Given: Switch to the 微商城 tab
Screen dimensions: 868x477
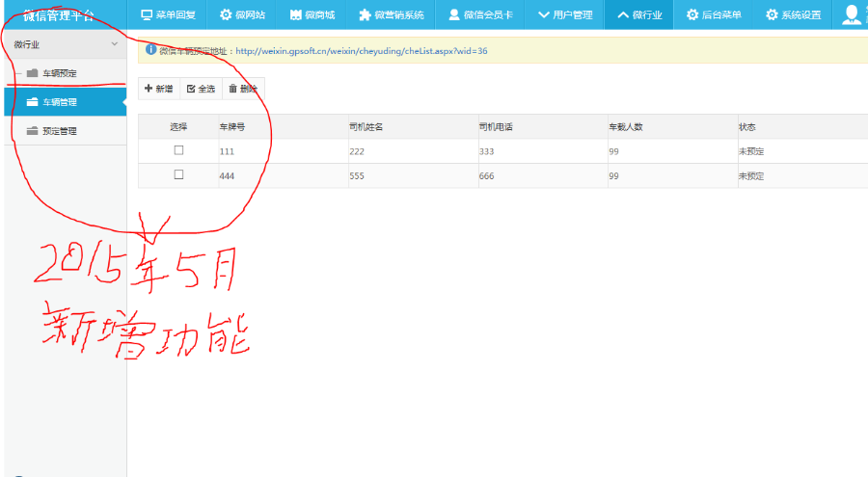Looking at the screenshot, I should [312, 15].
